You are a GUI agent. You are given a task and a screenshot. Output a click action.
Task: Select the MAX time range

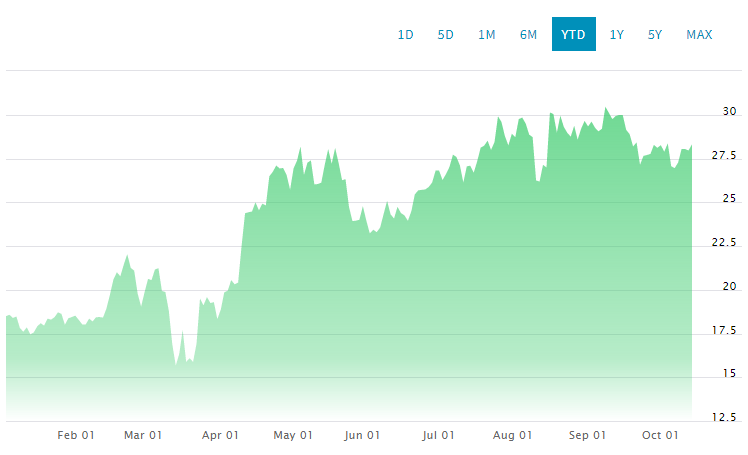coord(699,34)
